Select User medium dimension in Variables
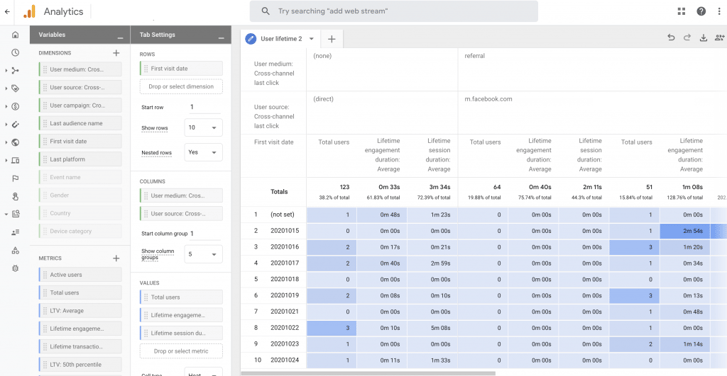727x376 pixels. [80, 70]
